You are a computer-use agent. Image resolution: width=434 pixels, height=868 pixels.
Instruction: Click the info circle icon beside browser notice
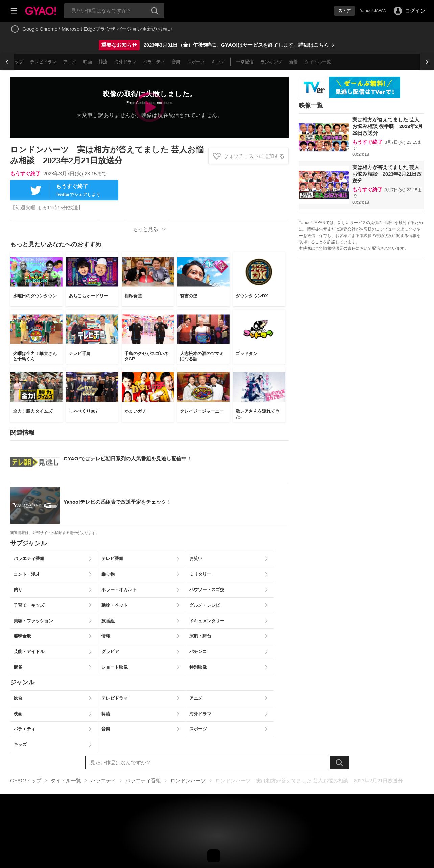point(15,29)
